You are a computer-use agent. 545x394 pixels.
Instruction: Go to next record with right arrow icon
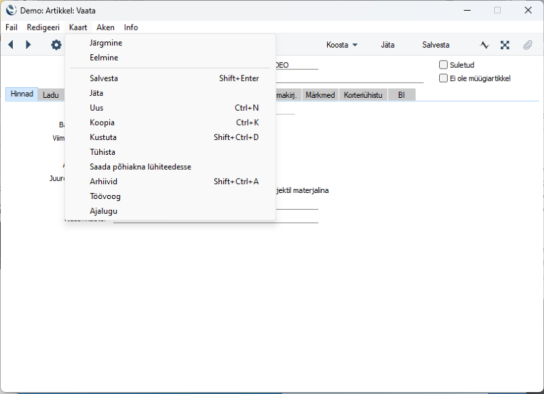point(28,44)
